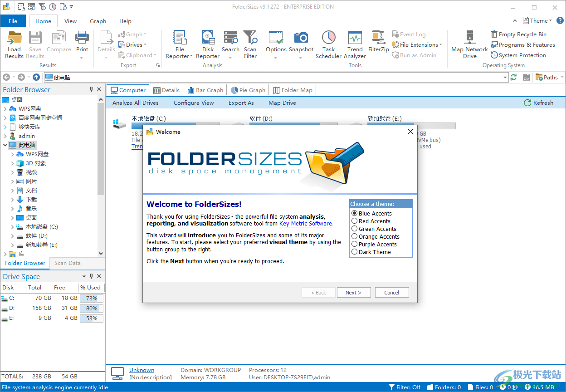Screen dimensions: 566x392
Task: Collapse the 此电脑 tree node
Action: pos(5,145)
